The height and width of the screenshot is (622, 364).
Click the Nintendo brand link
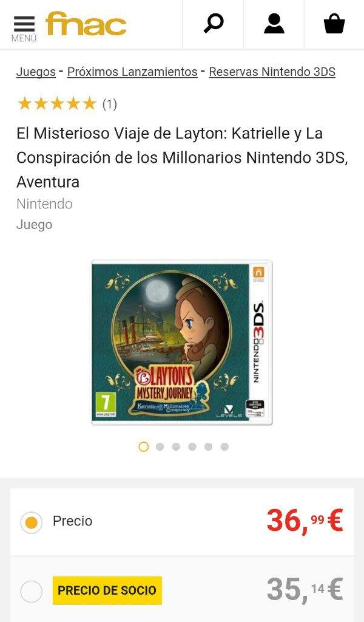(x=44, y=204)
